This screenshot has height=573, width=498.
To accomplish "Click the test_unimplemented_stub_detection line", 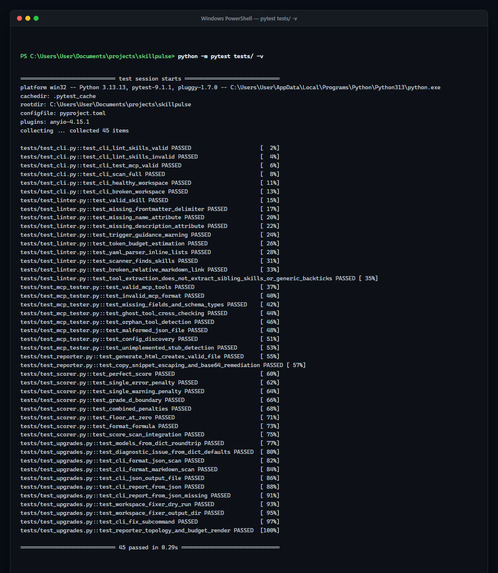I will 150,348.
